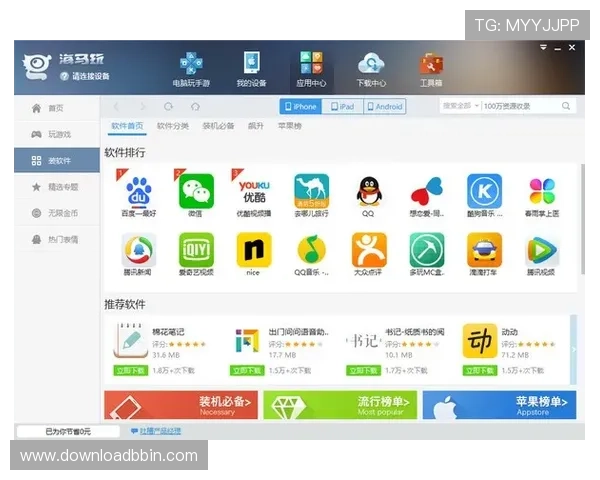600x480 pixels.
Task: Click the 滴滴打车 taxi app icon
Action: tap(484, 250)
